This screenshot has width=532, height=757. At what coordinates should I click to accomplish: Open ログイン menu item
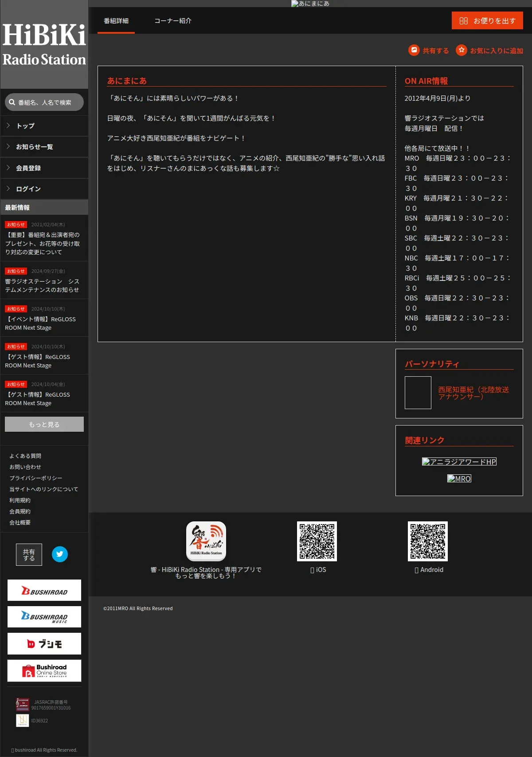click(x=44, y=189)
